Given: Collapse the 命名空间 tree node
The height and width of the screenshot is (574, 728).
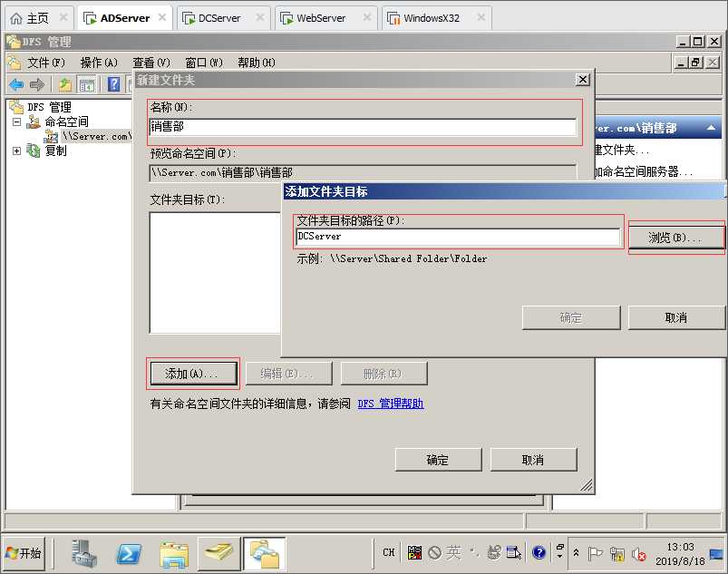Looking at the screenshot, I should coord(16,122).
